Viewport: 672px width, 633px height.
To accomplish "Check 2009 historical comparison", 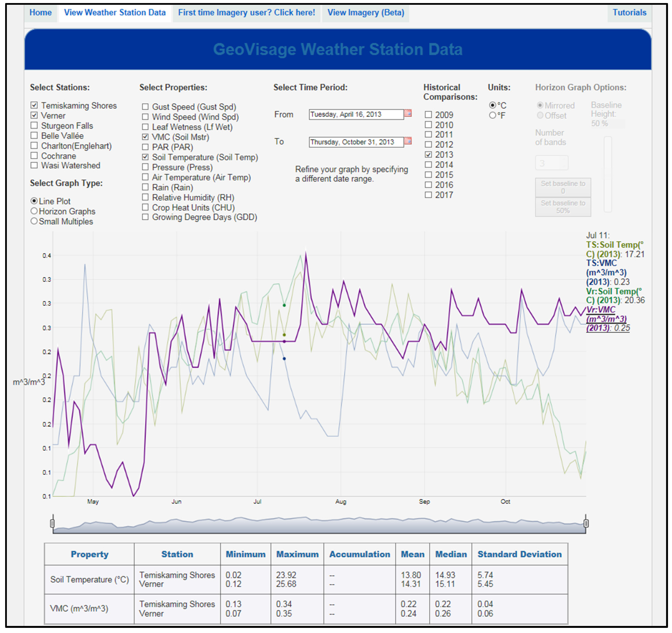I will tap(428, 115).
